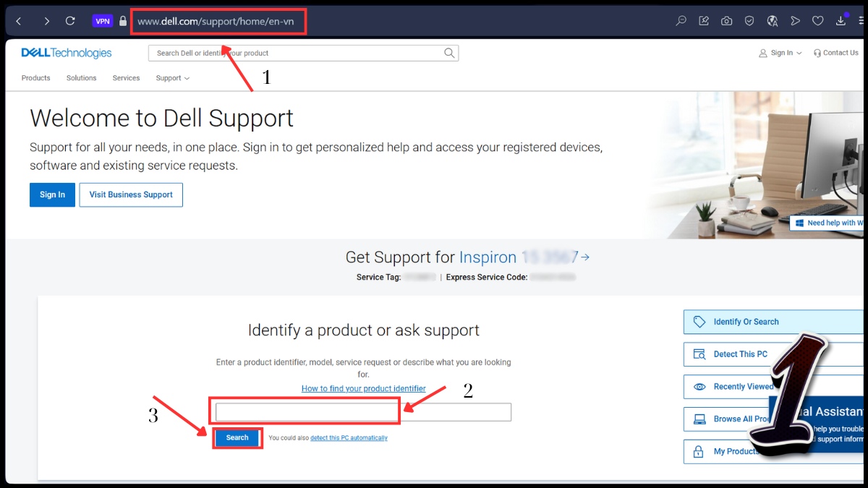This screenshot has height=488, width=868.
Task: Select the Recently Viewed option
Action: point(743,387)
